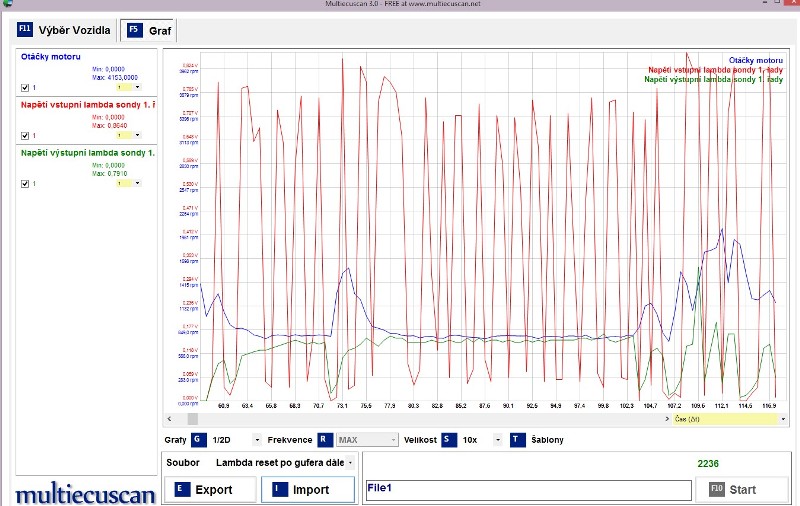Viewport: 800px width, 506px height.
Task: Click the F11 icon on Výběr Vozidla tab
Action: [25, 30]
